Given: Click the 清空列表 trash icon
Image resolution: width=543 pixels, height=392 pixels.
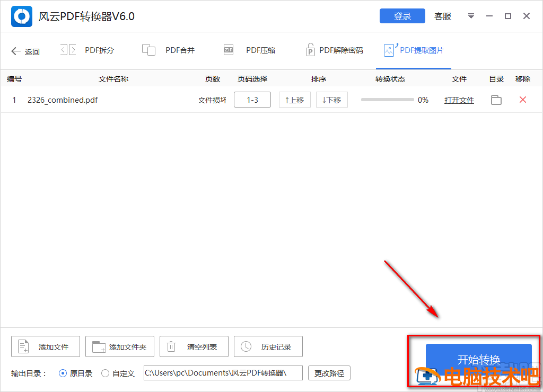Looking at the screenshot, I should pos(171,346).
